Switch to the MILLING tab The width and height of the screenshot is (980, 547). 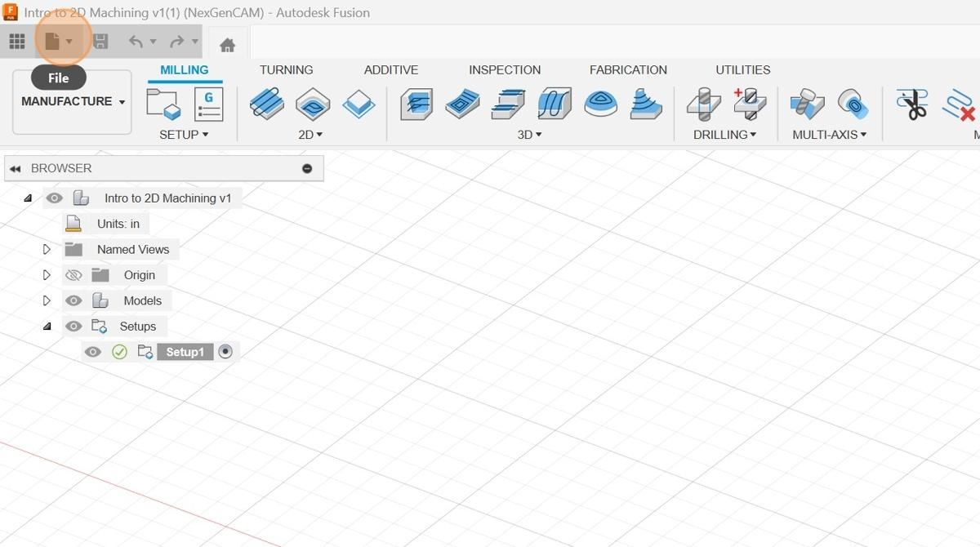pyautogui.click(x=185, y=70)
